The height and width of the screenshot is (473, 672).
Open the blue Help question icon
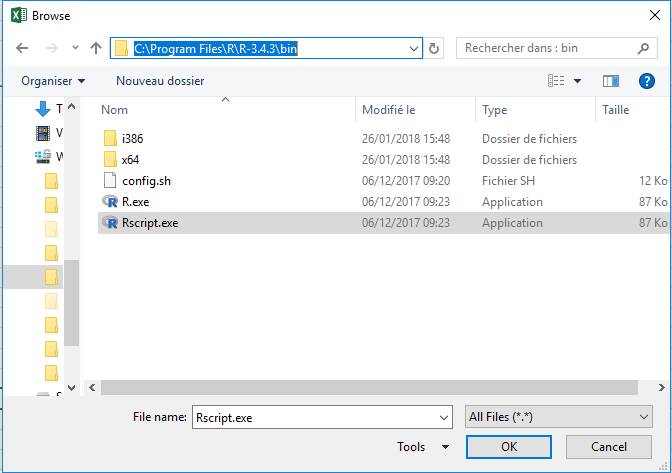click(x=646, y=81)
